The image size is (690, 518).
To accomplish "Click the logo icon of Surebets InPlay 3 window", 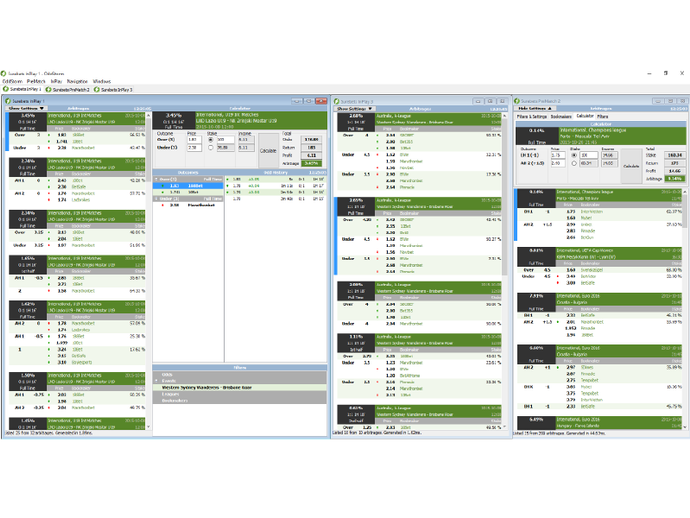I will 336,101.
